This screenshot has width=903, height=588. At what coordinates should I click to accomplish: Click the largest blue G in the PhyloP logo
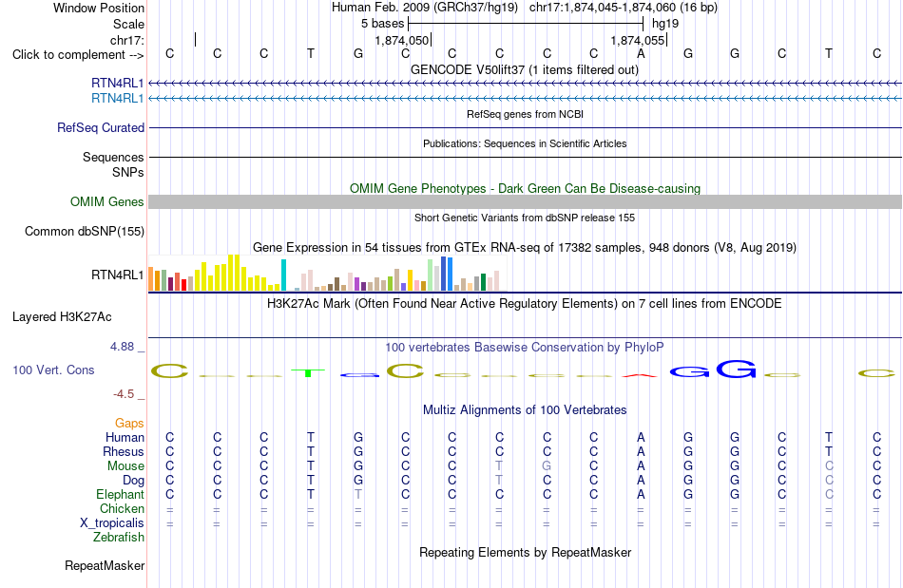[736, 369]
